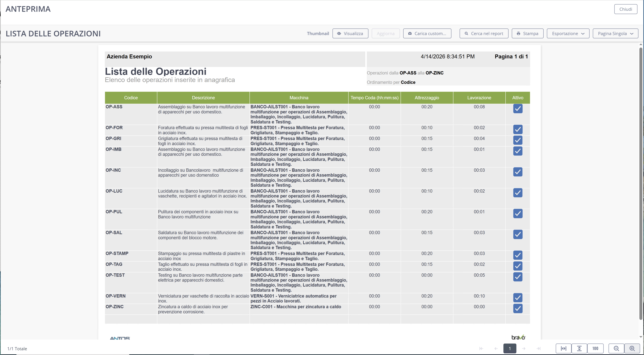Screen dimensions: 644x355
Task: Click the Descrizione column header
Action: click(203, 98)
